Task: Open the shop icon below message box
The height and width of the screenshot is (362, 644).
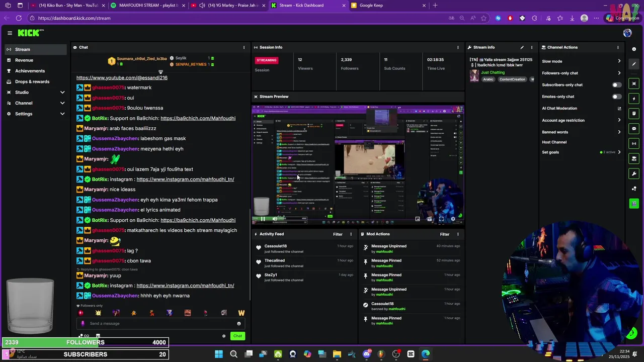Action: pyautogui.click(x=98, y=336)
